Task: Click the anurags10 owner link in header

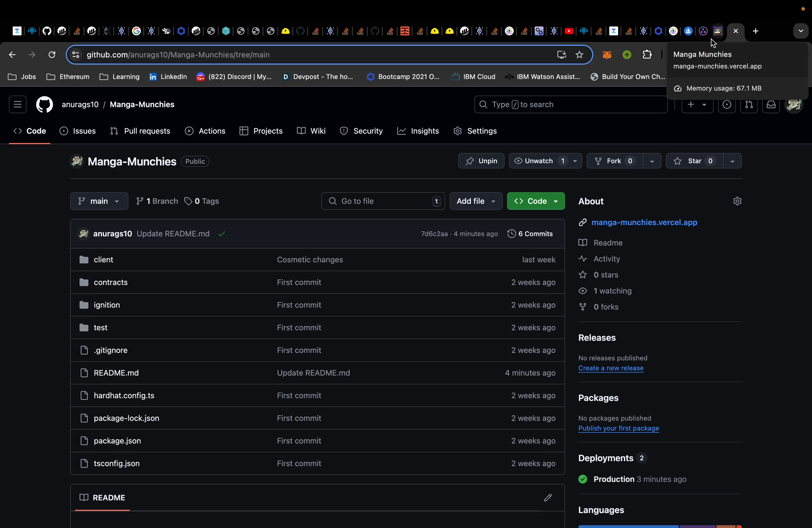Action: pos(80,105)
